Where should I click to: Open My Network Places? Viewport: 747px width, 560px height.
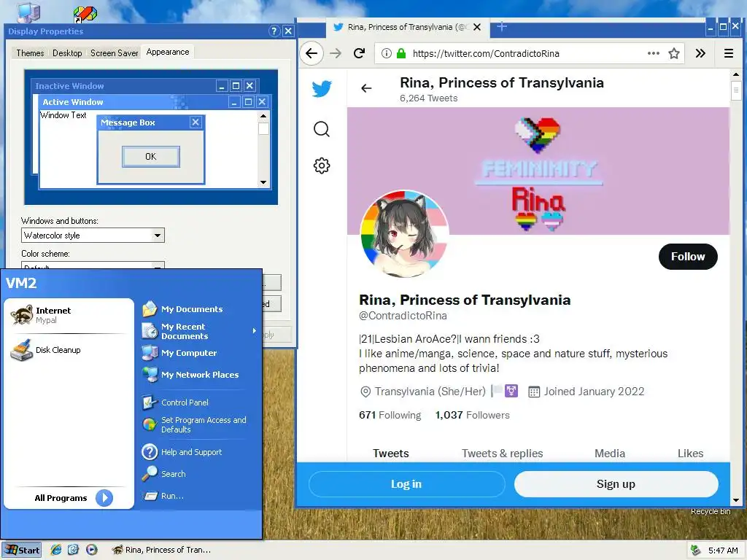[x=199, y=375]
